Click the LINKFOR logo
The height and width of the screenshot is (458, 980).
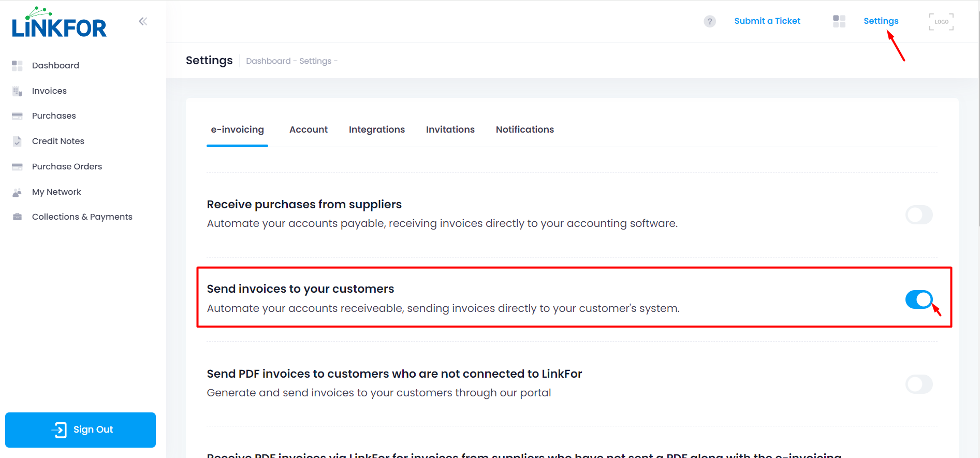59,22
